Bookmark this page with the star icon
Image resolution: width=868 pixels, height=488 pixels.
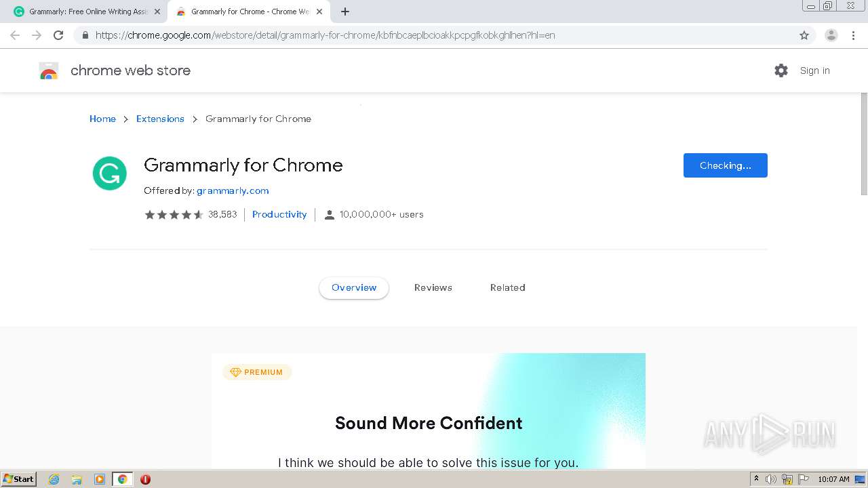coord(804,35)
